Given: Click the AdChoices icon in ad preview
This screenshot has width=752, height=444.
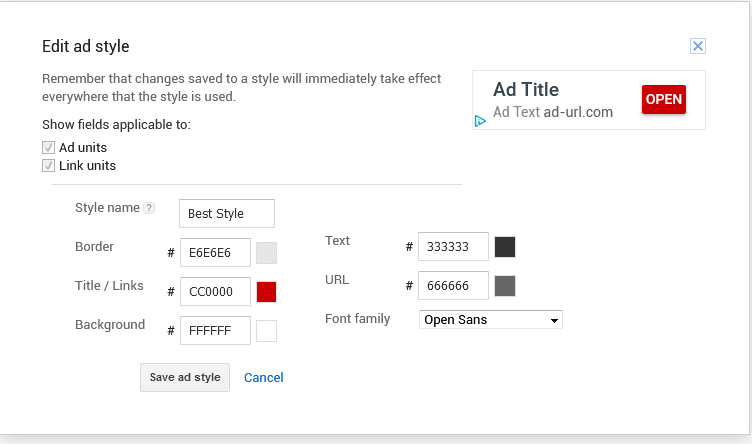Looking at the screenshot, I should (480, 121).
